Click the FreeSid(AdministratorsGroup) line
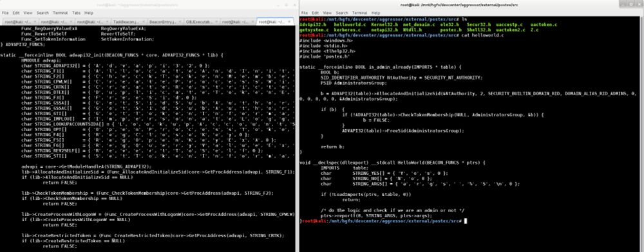Screen dimensions: 644x252 402,130
